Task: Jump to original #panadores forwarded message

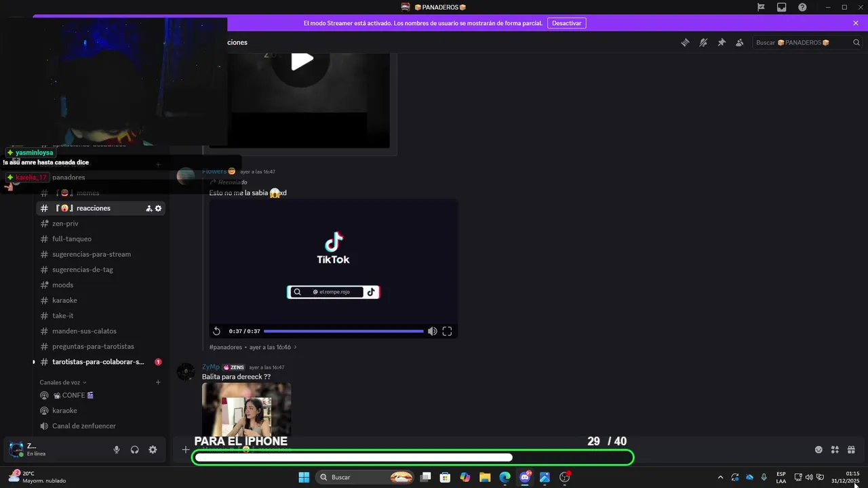Action: 253,347
